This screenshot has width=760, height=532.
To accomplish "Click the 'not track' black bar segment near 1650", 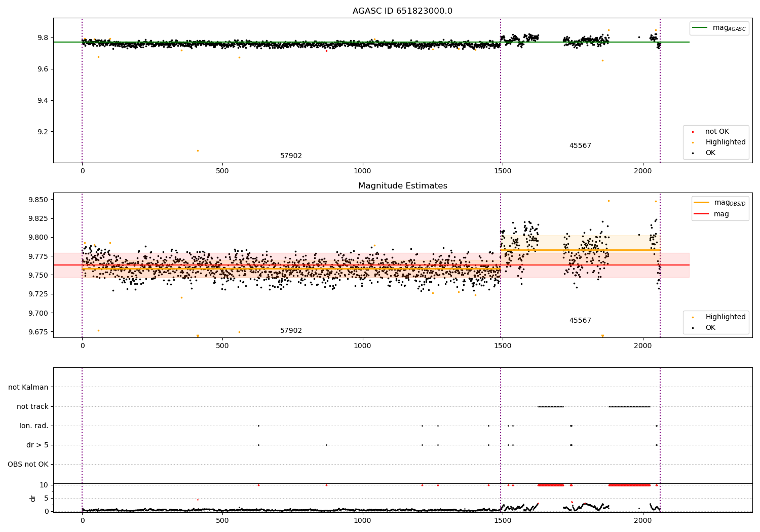I will click(x=551, y=406).
